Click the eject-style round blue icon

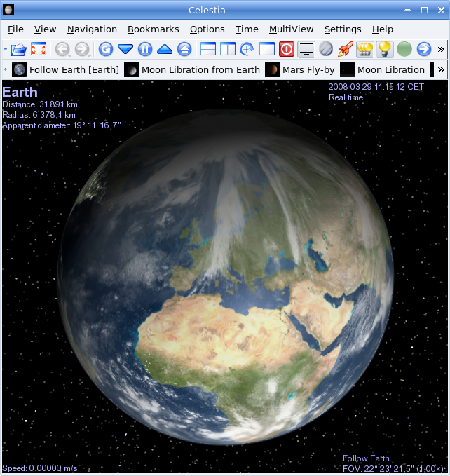pyautogui.click(x=184, y=49)
